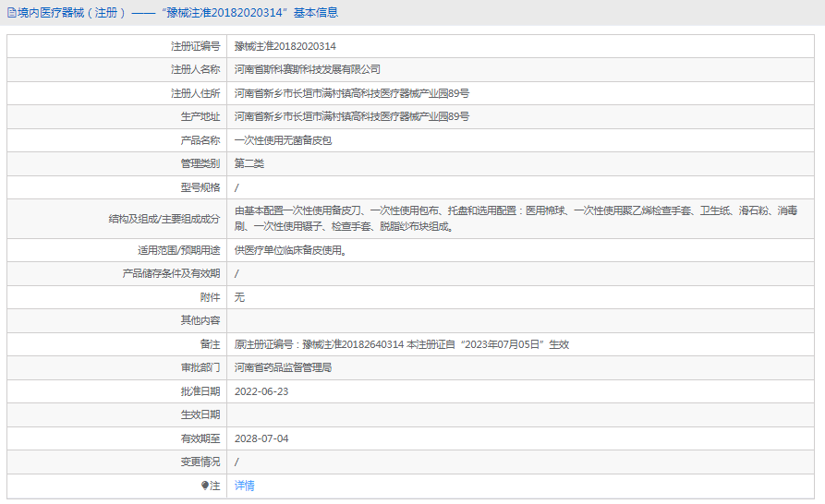The image size is (825, 504).
Task: Select product name 一次性使用无菌备皮包
Action: coord(283,140)
